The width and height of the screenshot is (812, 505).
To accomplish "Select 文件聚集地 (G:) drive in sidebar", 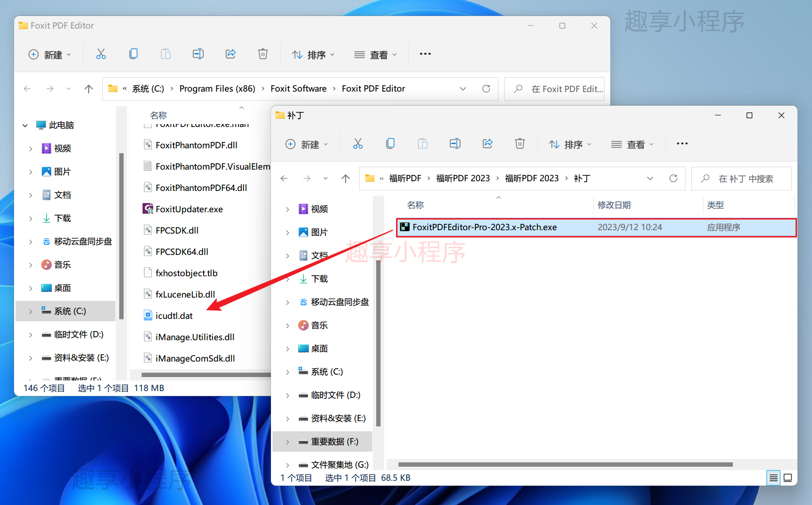I will [x=339, y=465].
